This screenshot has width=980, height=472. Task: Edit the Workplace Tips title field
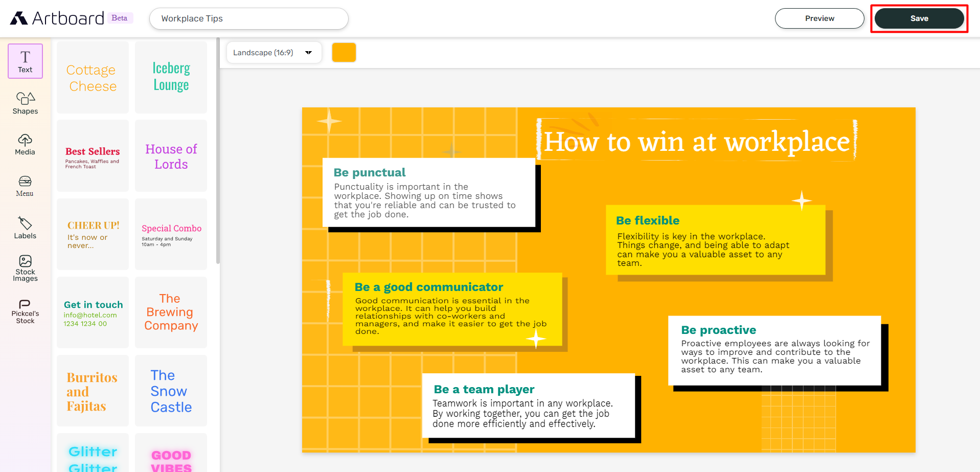(248, 18)
